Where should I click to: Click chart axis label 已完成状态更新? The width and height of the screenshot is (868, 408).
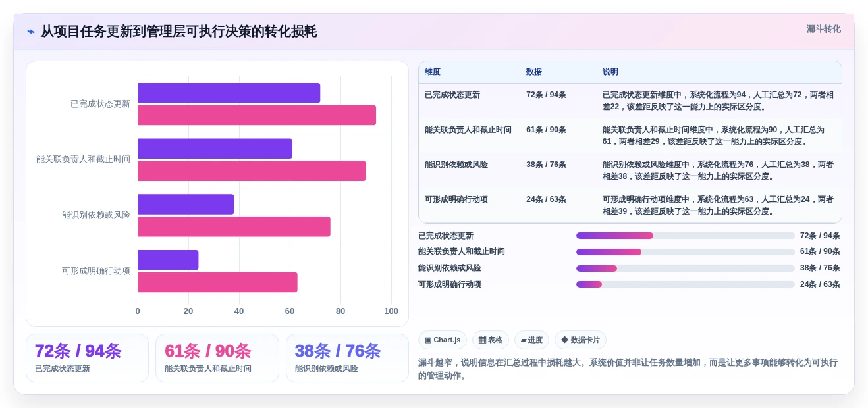(x=100, y=104)
